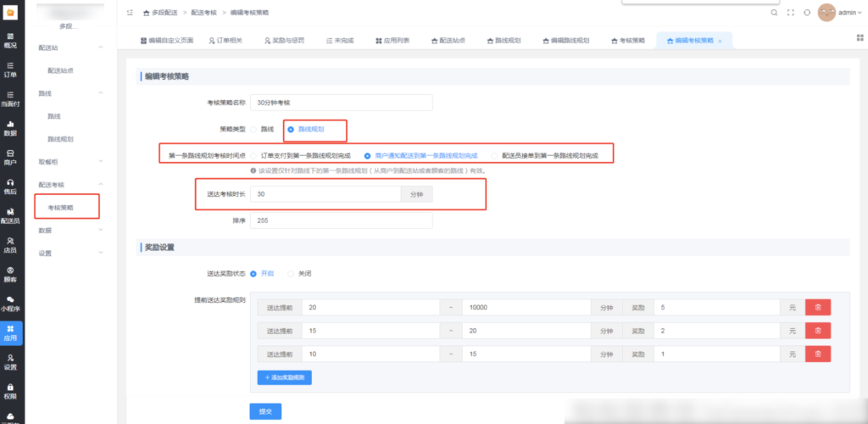
Task: Open 路线规划 in the side menu
Action: pyautogui.click(x=61, y=139)
